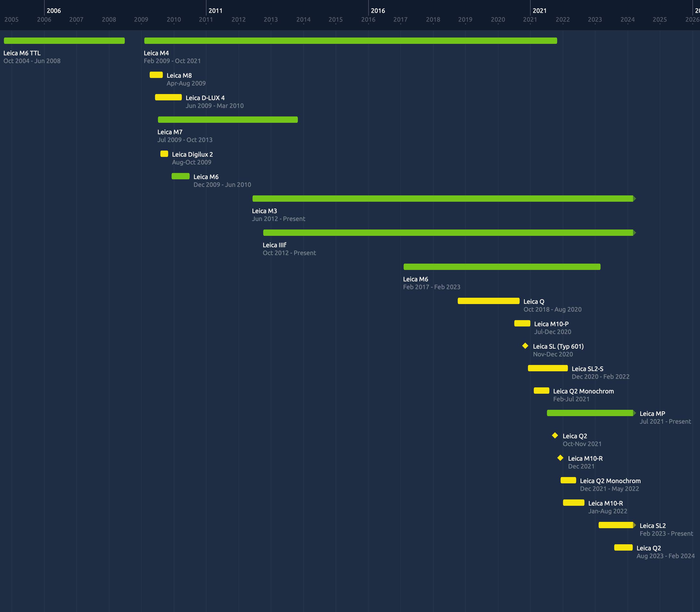
Task: Click the Leica M6 Dec 2009 bar
Action: [180, 176]
